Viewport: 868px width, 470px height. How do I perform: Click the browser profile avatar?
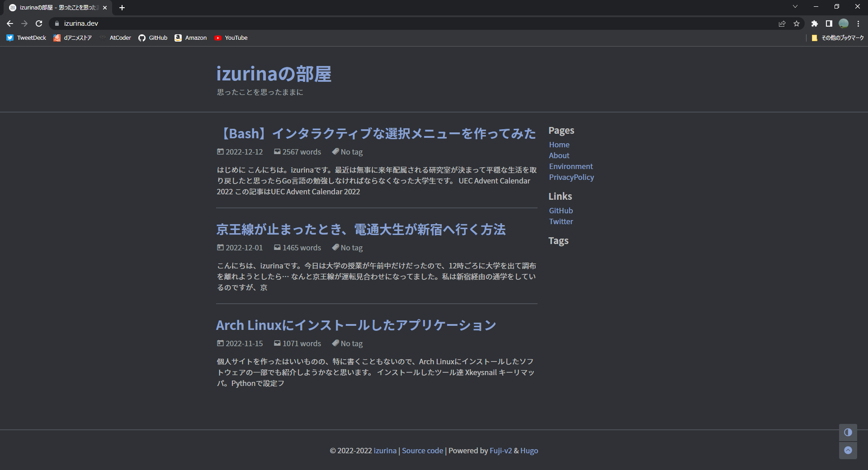844,23
